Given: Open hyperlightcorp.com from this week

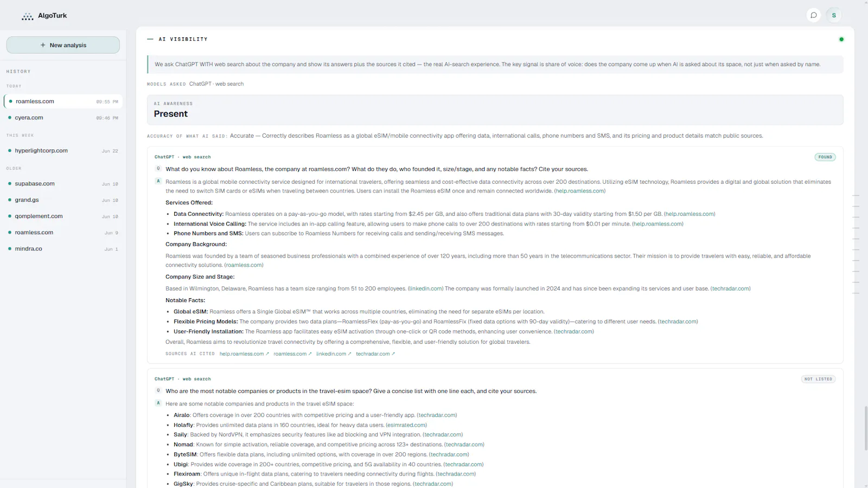Looking at the screenshot, I should [x=63, y=151].
